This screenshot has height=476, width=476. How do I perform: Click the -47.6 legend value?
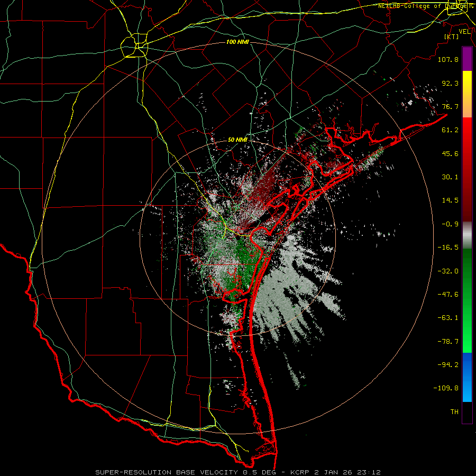(448, 295)
